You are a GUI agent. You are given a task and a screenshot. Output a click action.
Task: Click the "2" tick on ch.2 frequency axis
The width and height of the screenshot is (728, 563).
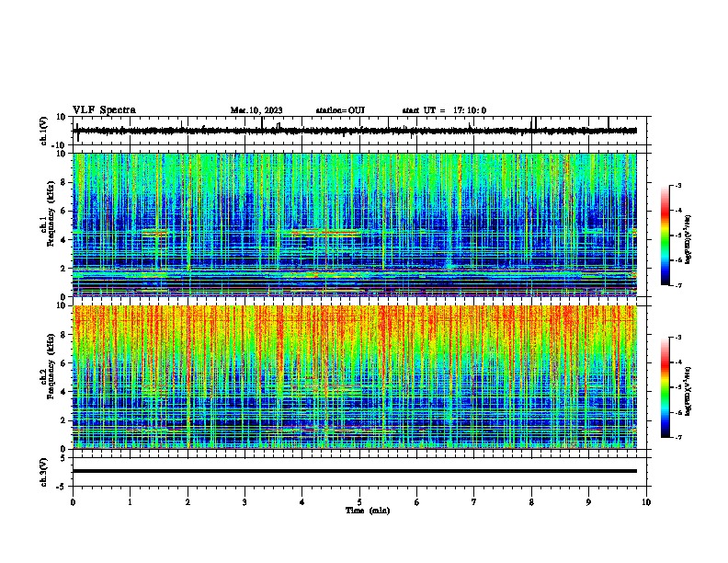click(63, 420)
